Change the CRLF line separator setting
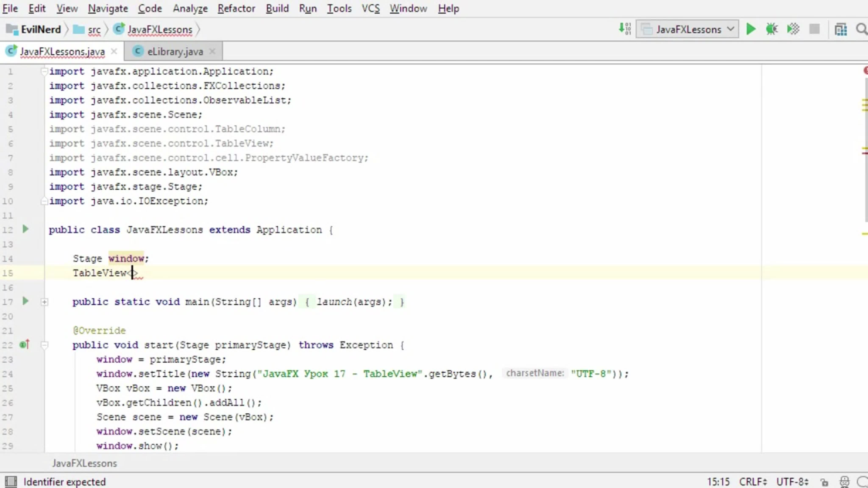Screen dimensions: 868x488 coord(753,482)
